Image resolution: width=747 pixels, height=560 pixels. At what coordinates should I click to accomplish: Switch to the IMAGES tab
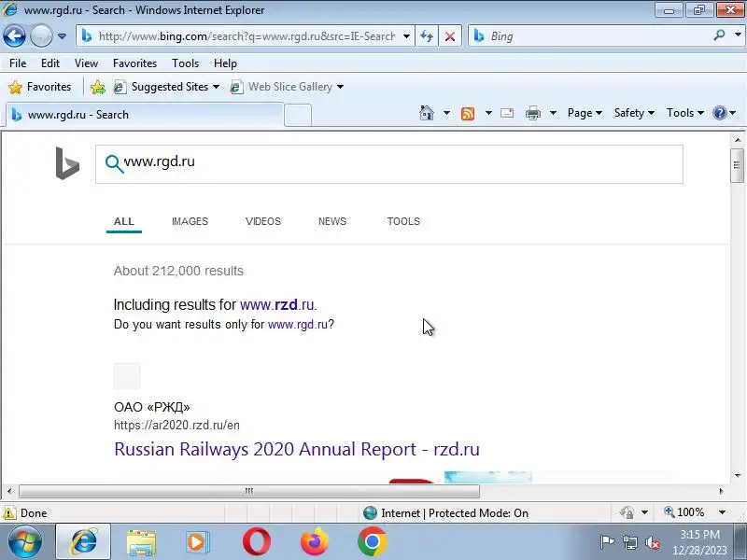pyautogui.click(x=190, y=221)
